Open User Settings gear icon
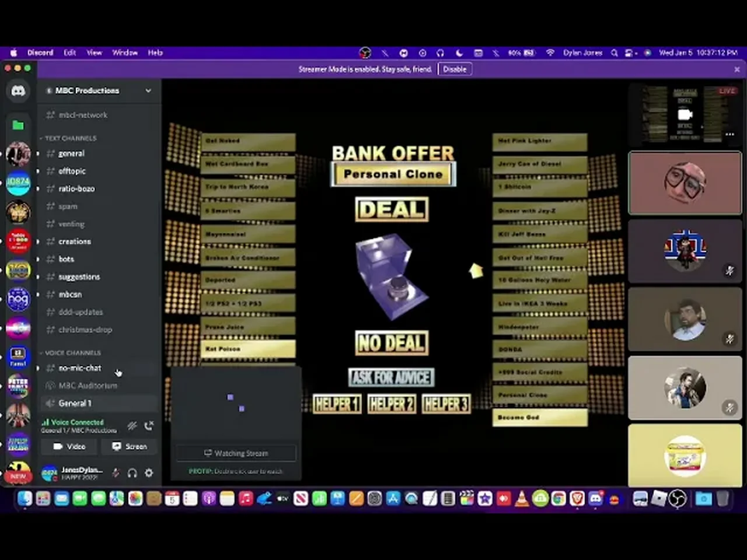The width and height of the screenshot is (747, 560). pos(149,473)
